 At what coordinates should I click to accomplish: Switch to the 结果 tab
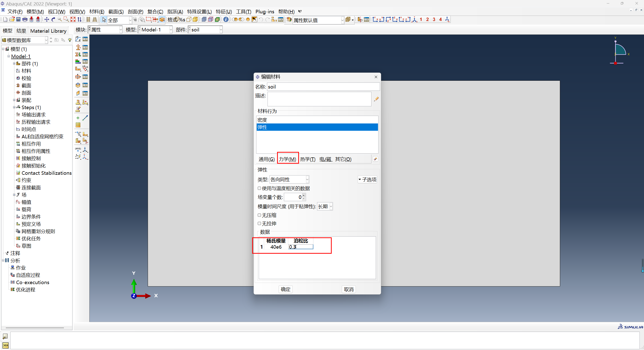pos(21,31)
